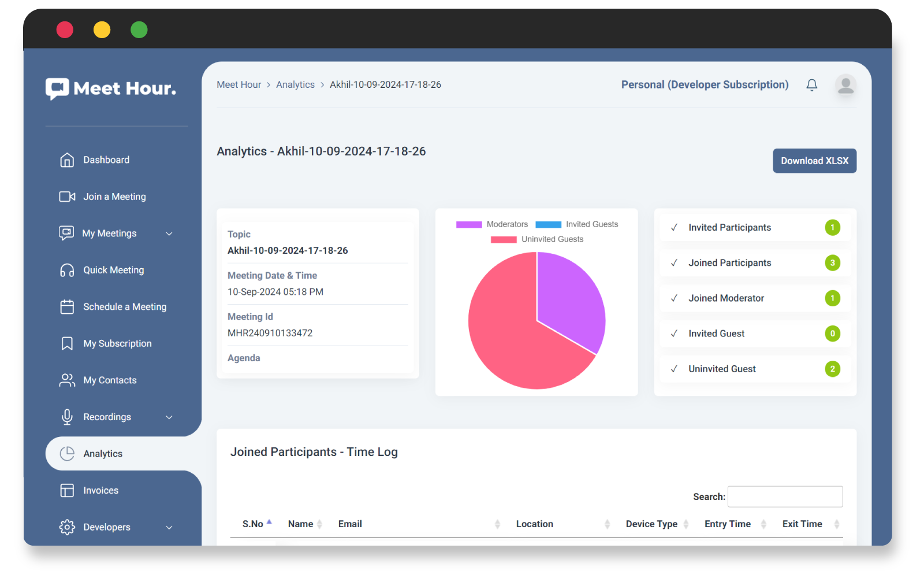Open the user profile avatar

point(845,85)
